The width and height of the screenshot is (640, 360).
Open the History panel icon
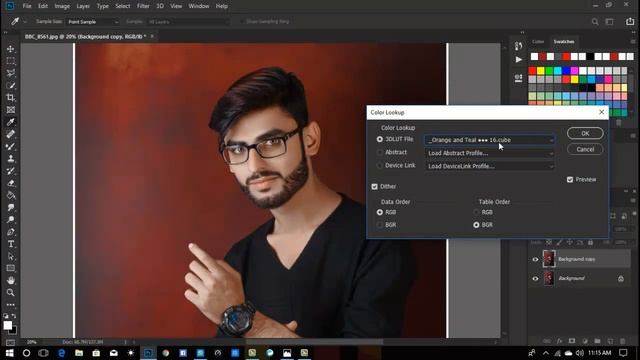click(x=518, y=46)
